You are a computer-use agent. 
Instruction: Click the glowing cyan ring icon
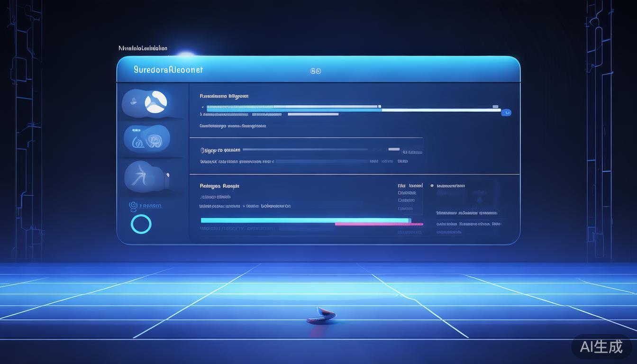coord(141,224)
